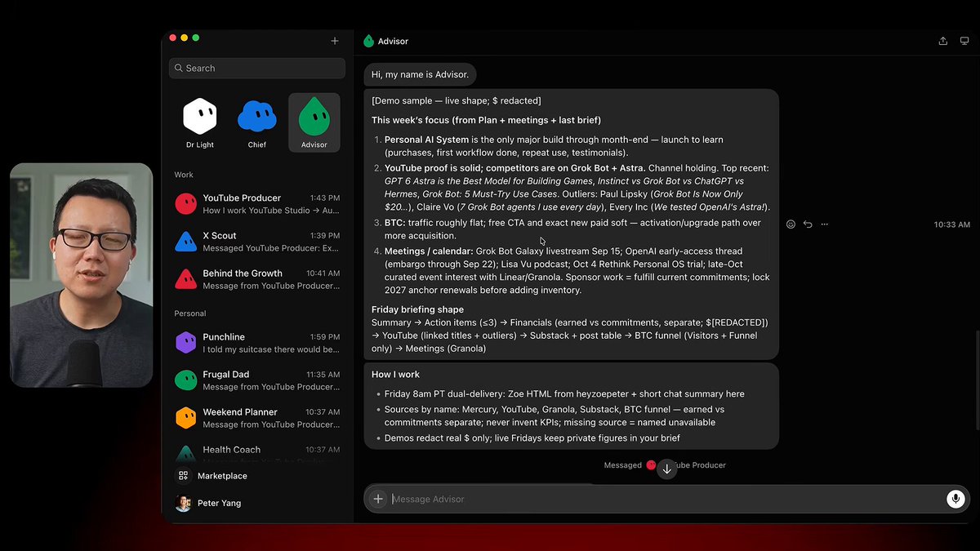
Task: Select the Advisor pinned agent
Action: 314,122
